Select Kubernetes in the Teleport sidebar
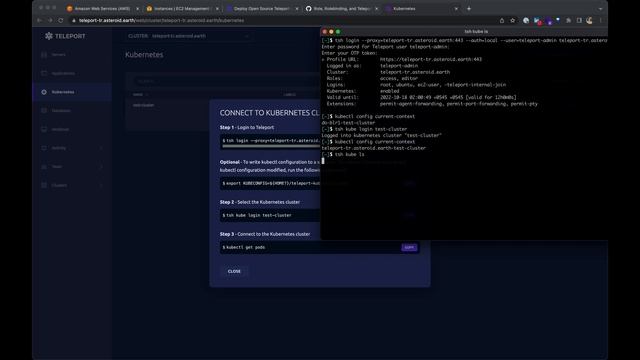 tap(72, 92)
